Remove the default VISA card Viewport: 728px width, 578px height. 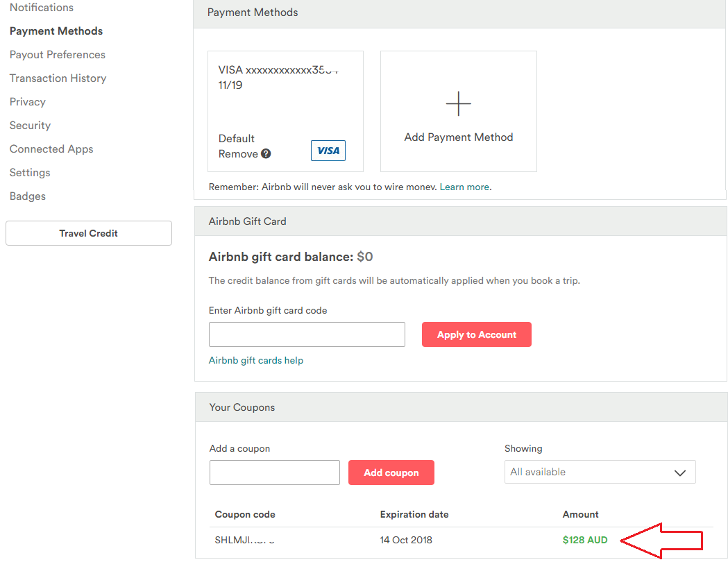pyautogui.click(x=238, y=154)
